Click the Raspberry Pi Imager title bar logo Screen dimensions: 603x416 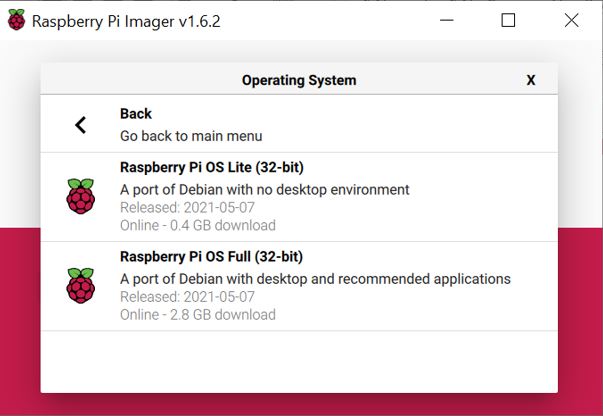pyautogui.click(x=16, y=20)
